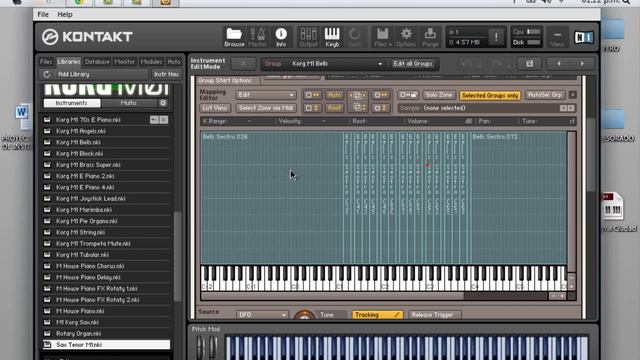Screen dimensions: 640x360
Task: Open the Files floppy disk menu
Action: pos(382,37)
